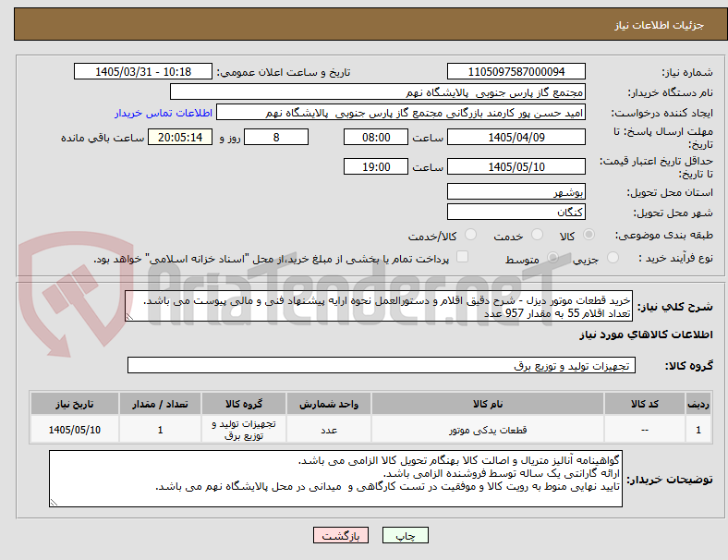Click buyer organization name field

pyautogui.click(x=378, y=91)
